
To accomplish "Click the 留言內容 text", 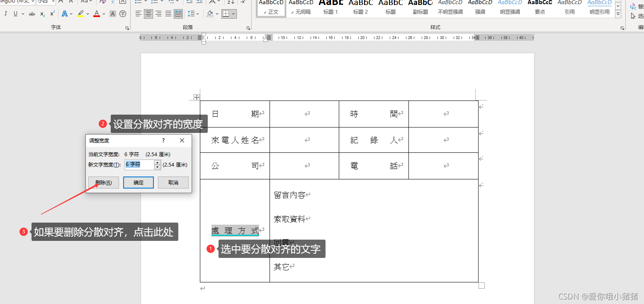I will point(289,195).
